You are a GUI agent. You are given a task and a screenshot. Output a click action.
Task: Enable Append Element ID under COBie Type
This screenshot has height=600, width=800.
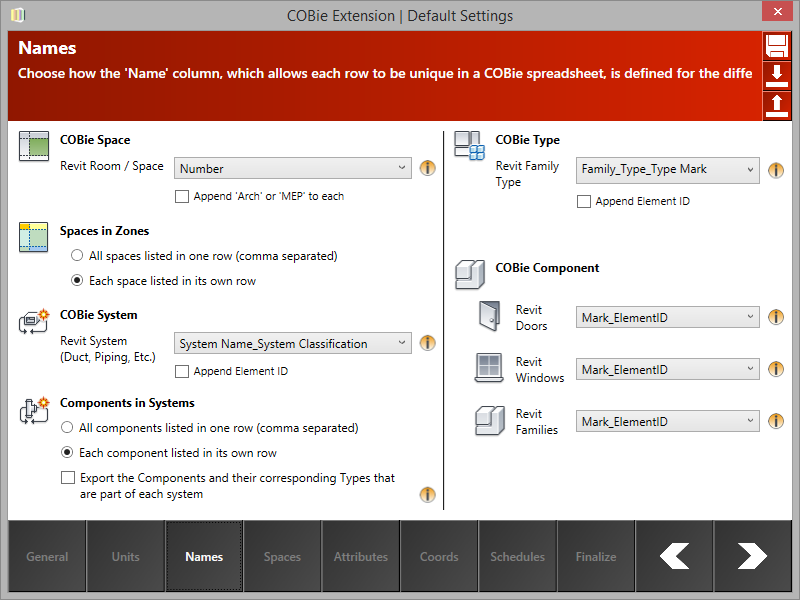point(584,201)
